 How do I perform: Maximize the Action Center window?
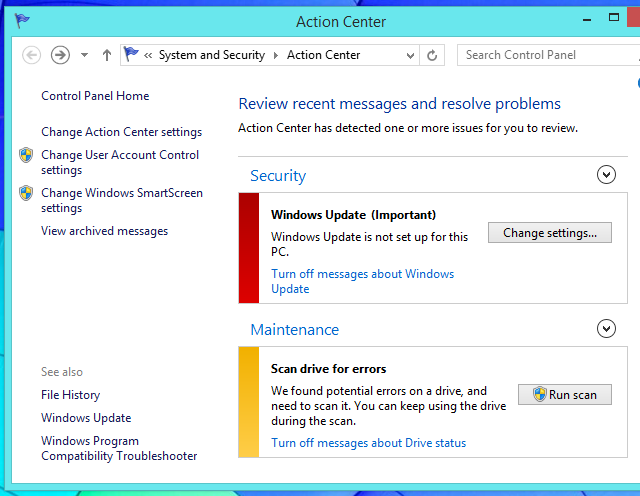pyautogui.click(x=614, y=18)
